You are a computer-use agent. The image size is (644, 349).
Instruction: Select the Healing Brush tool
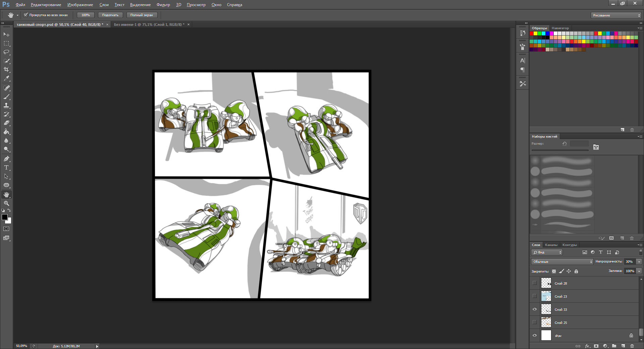click(x=6, y=88)
